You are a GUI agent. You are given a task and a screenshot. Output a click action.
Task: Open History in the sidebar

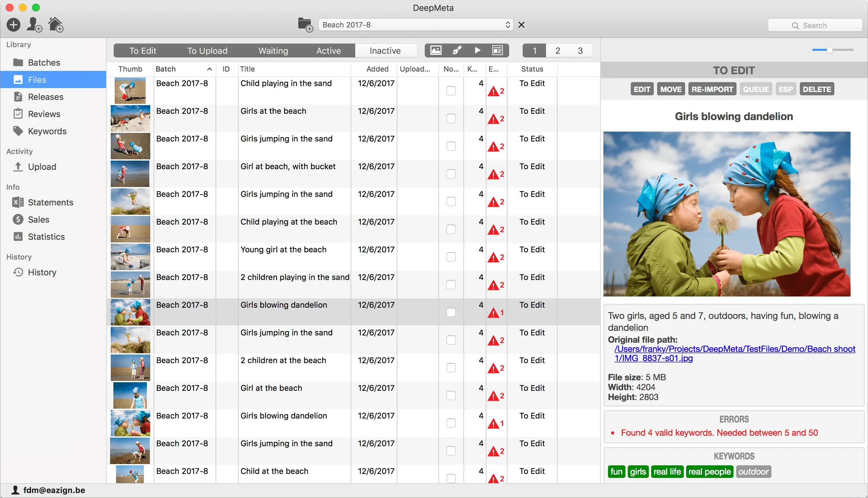53,272
